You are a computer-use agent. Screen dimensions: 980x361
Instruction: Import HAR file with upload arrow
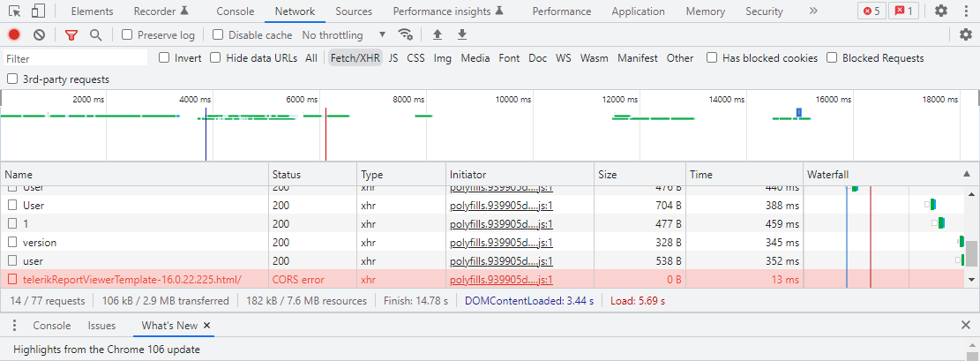point(437,34)
